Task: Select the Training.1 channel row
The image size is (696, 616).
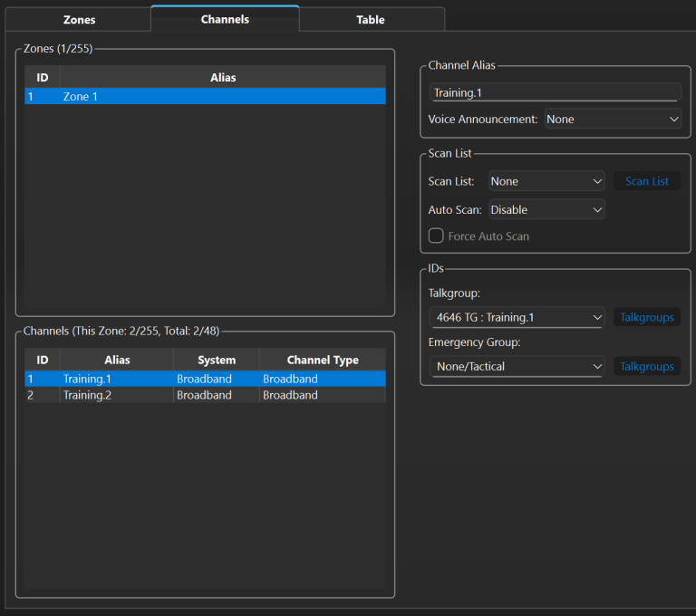Action: [x=205, y=379]
